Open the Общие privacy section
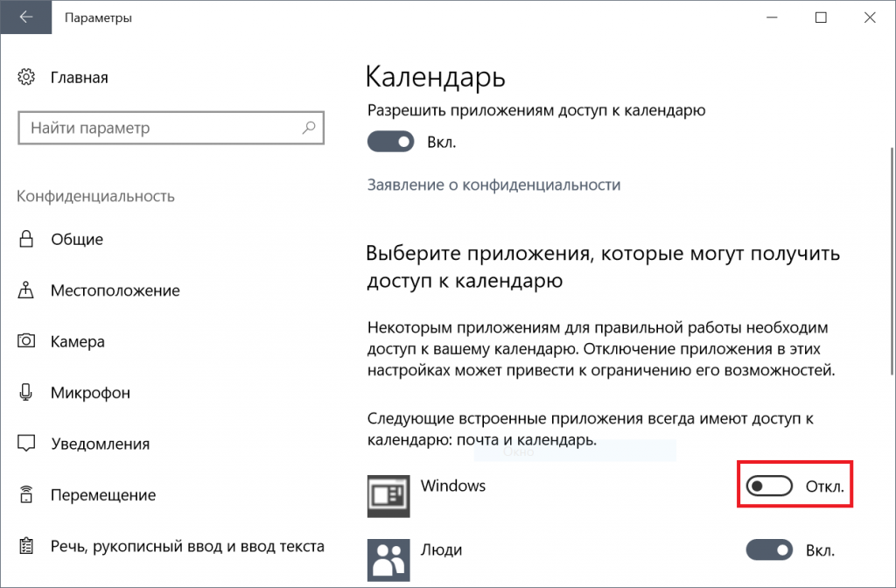 pos(77,239)
